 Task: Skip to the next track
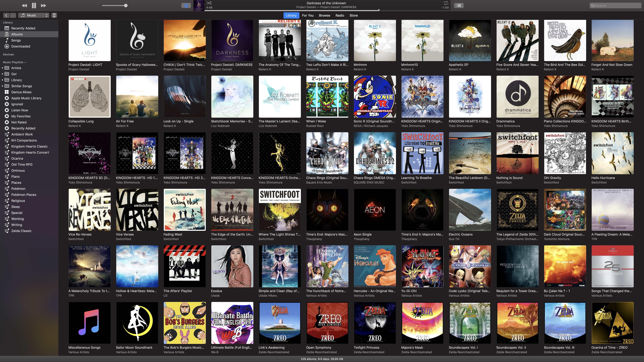click(x=44, y=6)
